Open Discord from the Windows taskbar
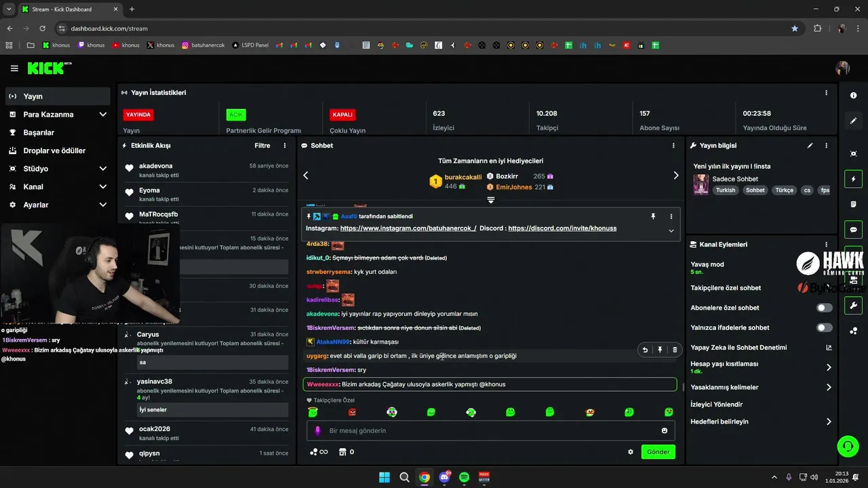This screenshot has width=868, height=488. pyautogui.click(x=444, y=477)
